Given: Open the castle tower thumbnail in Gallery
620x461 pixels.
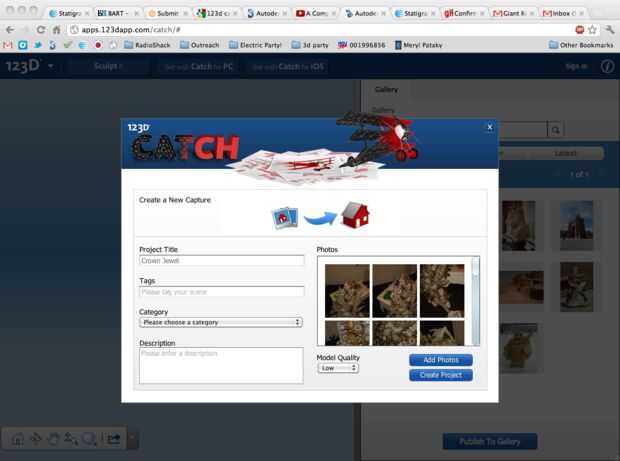Looking at the screenshot, I should coord(576,225).
